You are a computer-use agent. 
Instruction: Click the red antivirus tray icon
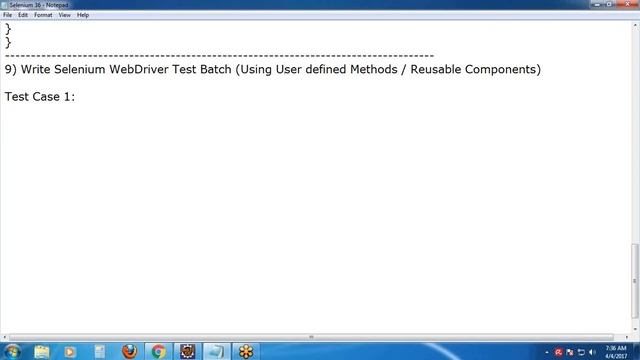click(558, 352)
